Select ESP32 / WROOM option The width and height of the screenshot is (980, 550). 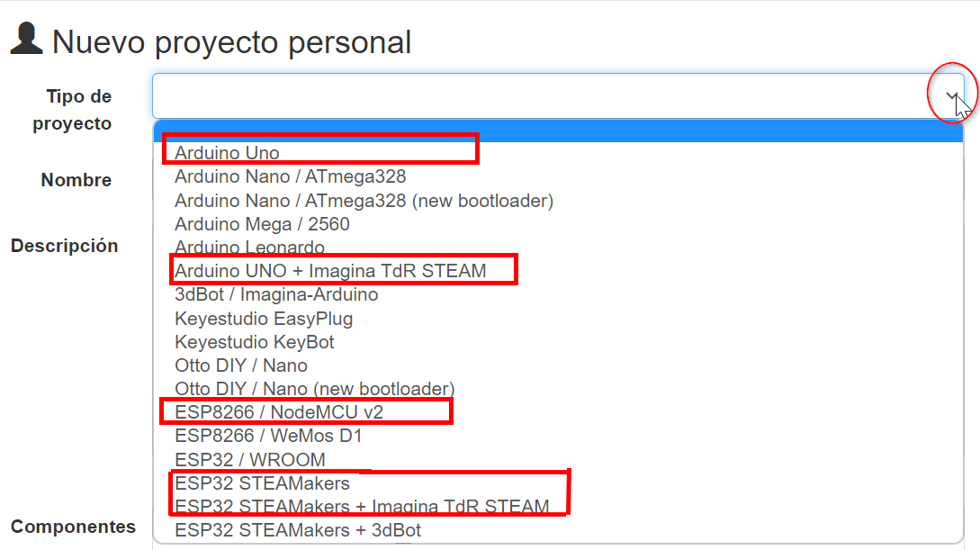pos(558,460)
